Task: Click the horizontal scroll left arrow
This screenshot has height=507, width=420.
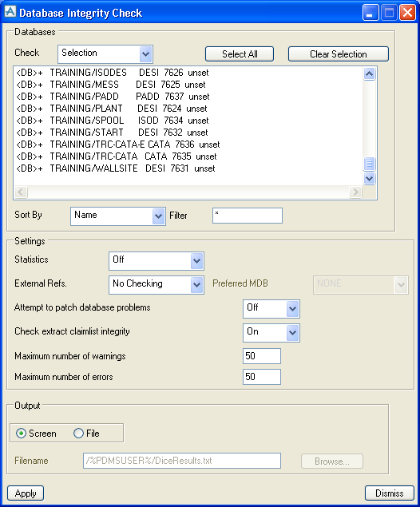Action: [21, 192]
